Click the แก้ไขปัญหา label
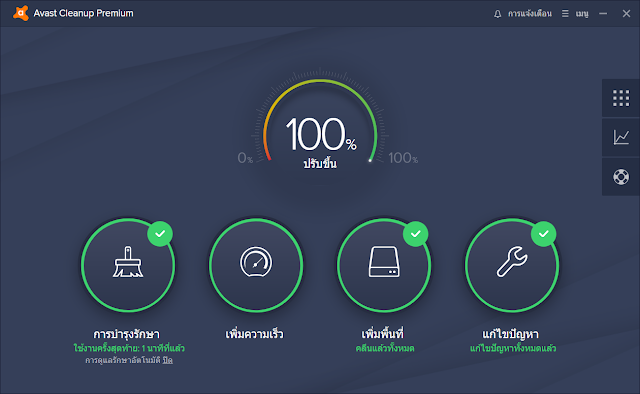This screenshot has width=640, height=394. 511,334
